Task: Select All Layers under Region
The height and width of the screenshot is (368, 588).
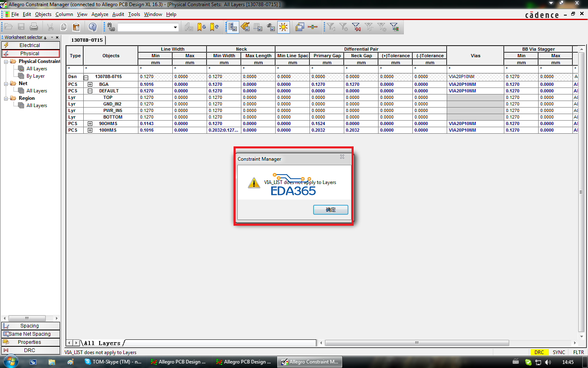Action: pos(37,105)
